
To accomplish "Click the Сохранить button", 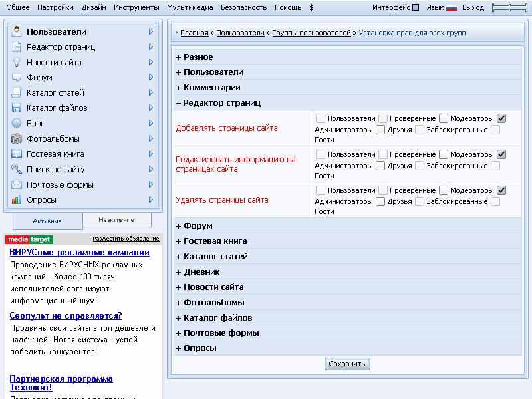I will 347,364.
